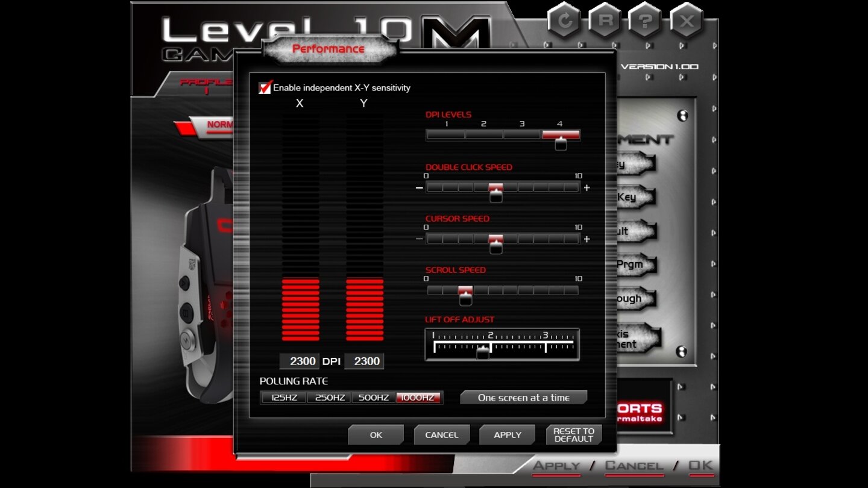Select 500HZ polling rate

click(x=374, y=398)
